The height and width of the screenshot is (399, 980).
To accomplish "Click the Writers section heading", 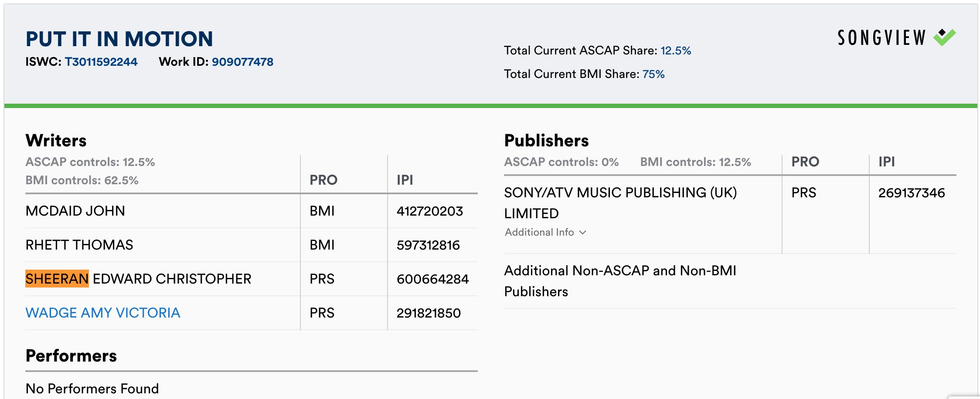I will (x=56, y=141).
